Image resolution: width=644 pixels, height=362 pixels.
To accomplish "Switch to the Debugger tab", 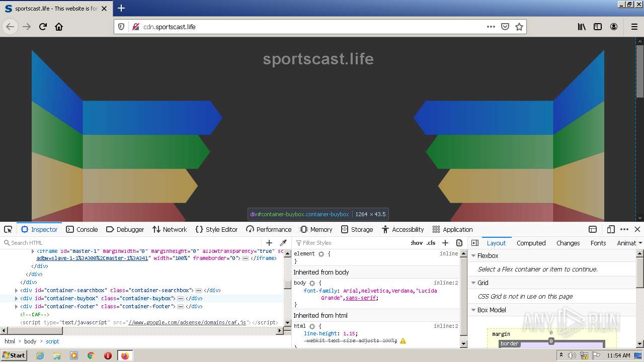I will pyautogui.click(x=125, y=229).
